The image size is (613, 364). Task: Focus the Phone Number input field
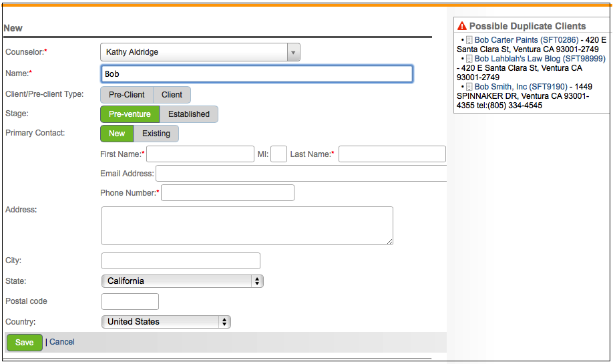tap(228, 193)
